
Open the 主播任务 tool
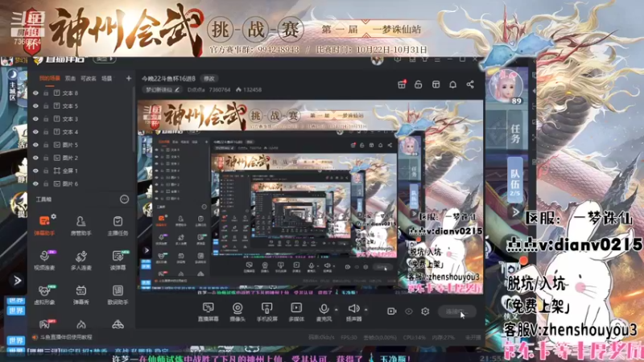118,225
